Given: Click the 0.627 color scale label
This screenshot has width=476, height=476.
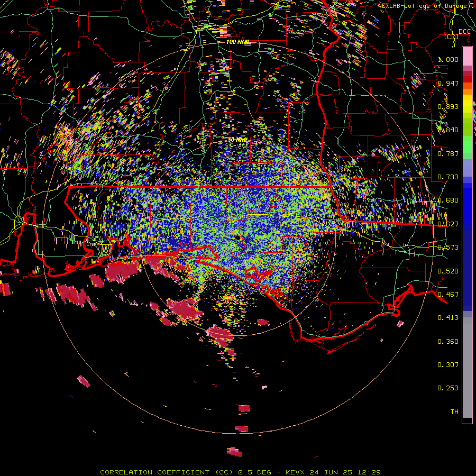Looking at the screenshot, I should tap(448, 224).
